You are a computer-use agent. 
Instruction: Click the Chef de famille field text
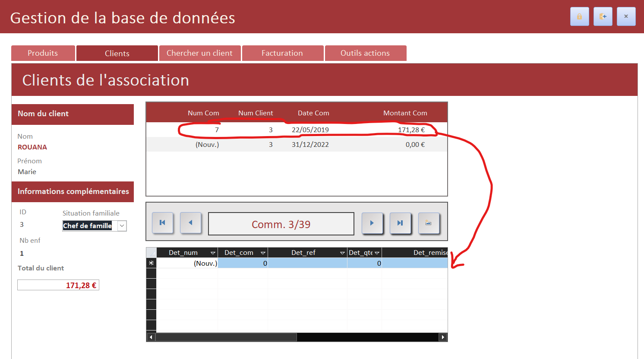point(87,226)
